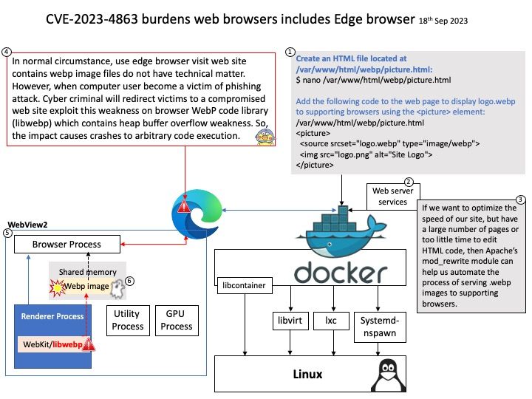532x399 pixels.
Task: Click the warning triangle beside libwebp
Action: tap(89, 344)
